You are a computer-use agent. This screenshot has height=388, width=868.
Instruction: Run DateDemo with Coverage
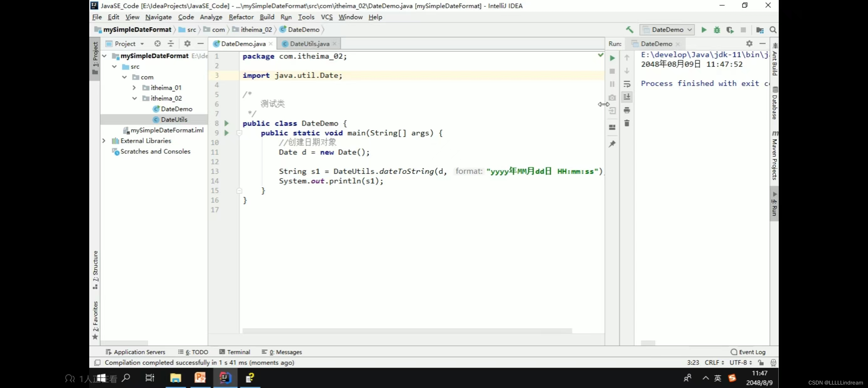(x=730, y=30)
